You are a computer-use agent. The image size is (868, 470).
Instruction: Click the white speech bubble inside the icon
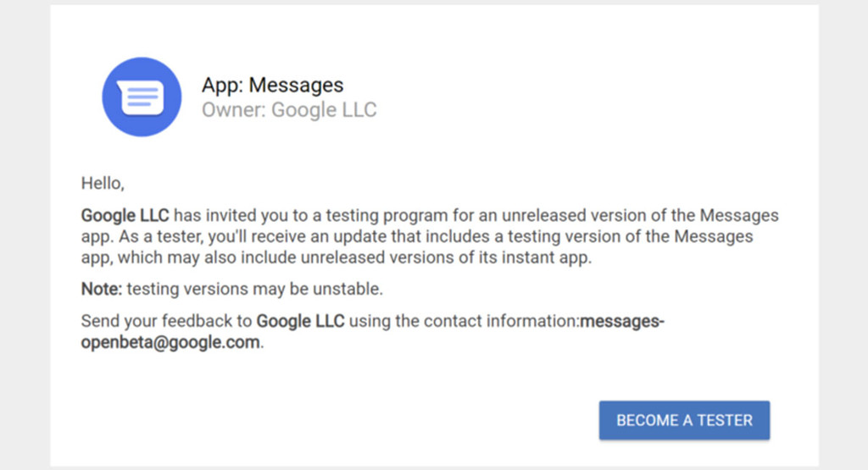(x=140, y=97)
